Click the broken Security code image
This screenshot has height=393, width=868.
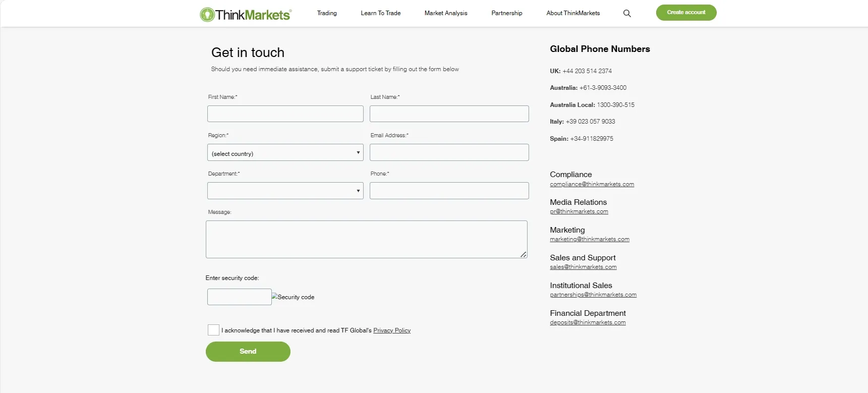tap(293, 297)
